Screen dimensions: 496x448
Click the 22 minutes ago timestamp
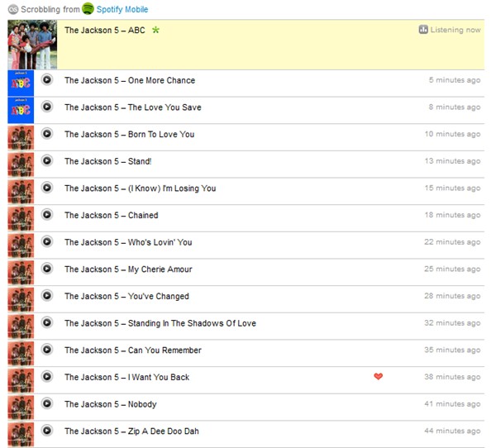coord(452,242)
